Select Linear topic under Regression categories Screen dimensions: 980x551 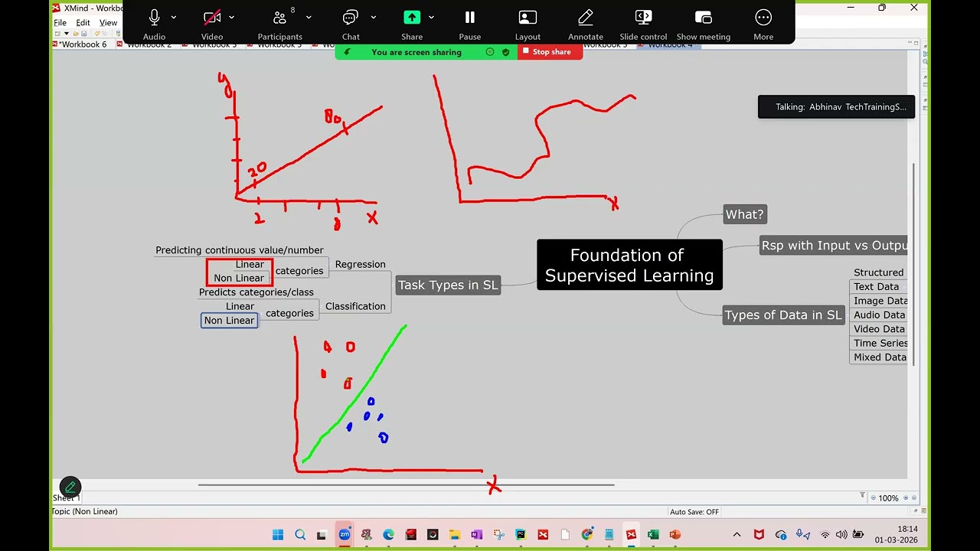250,264
